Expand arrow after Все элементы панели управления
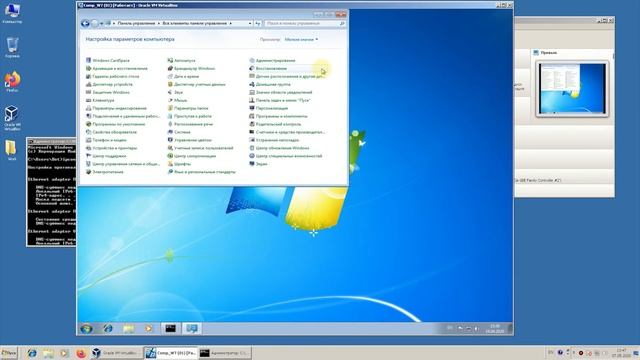This screenshot has height=360, width=640. (x=231, y=24)
